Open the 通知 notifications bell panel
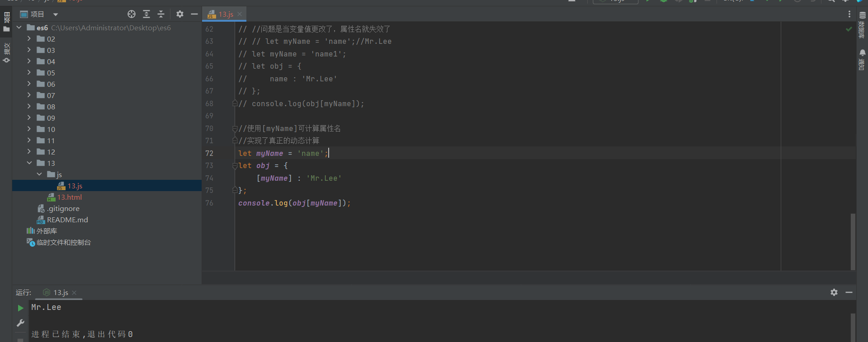 click(862, 60)
